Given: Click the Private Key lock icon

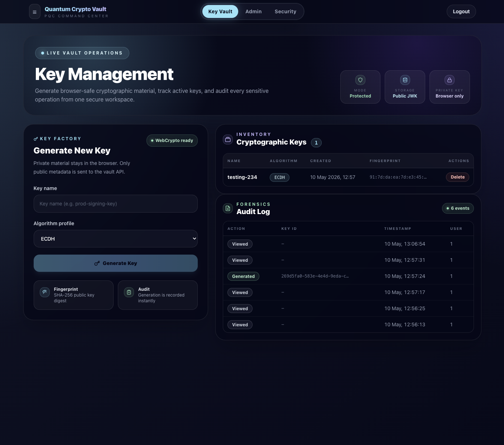Looking at the screenshot, I should [x=450, y=80].
